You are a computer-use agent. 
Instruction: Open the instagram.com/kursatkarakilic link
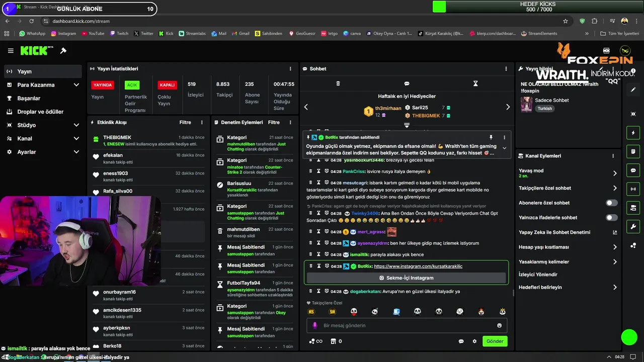pyautogui.click(x=418, y=266)
